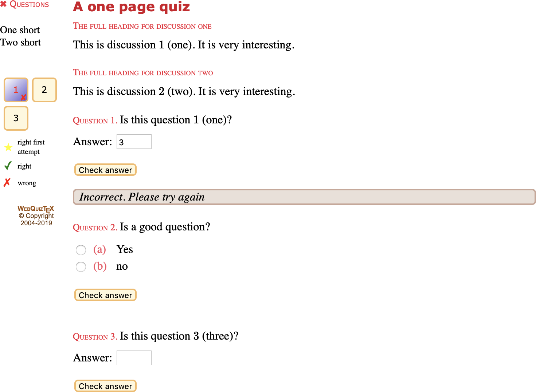
Task: Click the Questions sidebar heading
Action: (29, 4)
